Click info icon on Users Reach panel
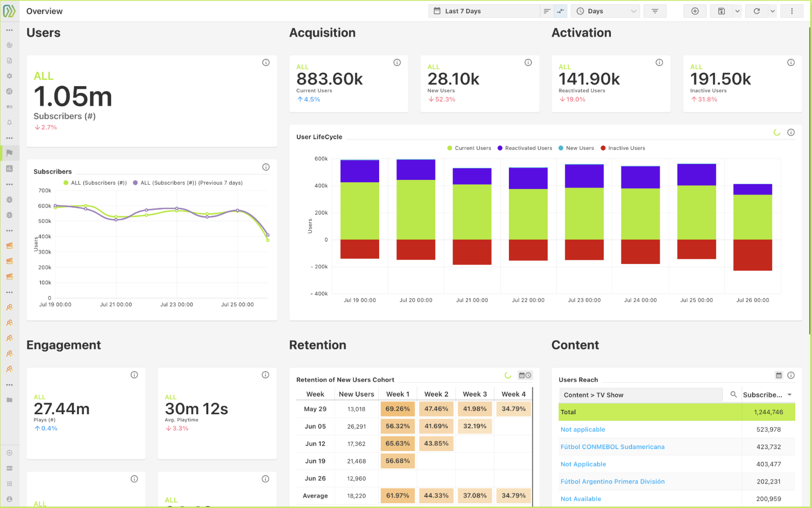812x508 pixels. click(791, 375)
